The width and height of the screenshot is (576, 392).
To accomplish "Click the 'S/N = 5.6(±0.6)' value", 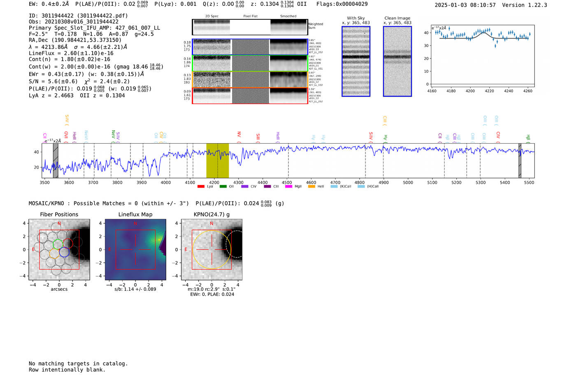I will tap(53, 81).
